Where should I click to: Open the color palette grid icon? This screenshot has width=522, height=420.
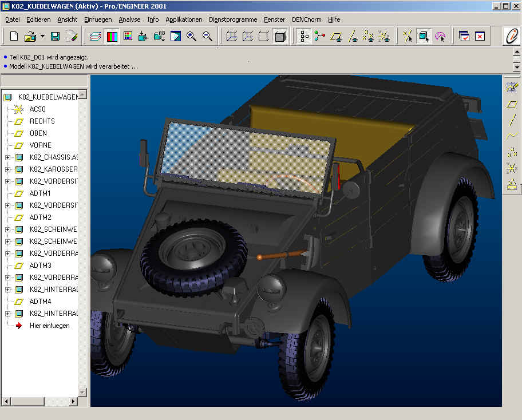pos(128,36)
